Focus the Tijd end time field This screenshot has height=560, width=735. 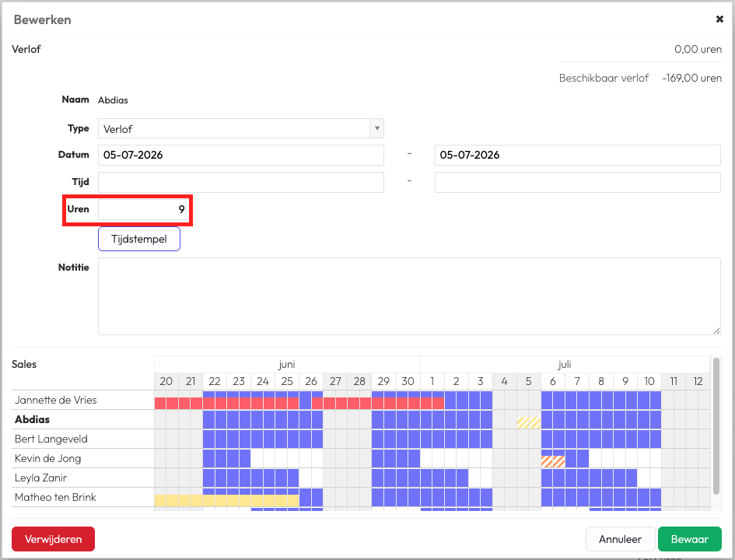(x=577, y=182)
